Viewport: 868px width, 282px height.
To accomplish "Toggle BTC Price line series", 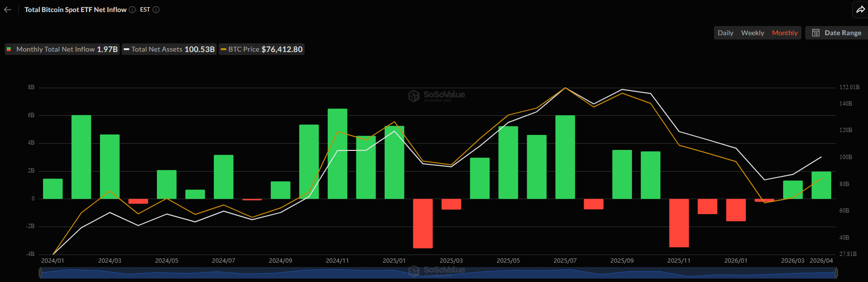I will 262,49.
